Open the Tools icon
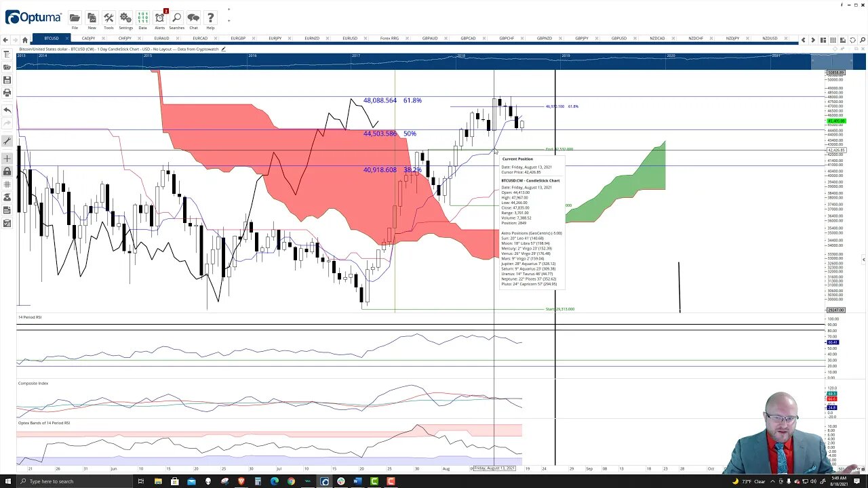 point(108,18)
